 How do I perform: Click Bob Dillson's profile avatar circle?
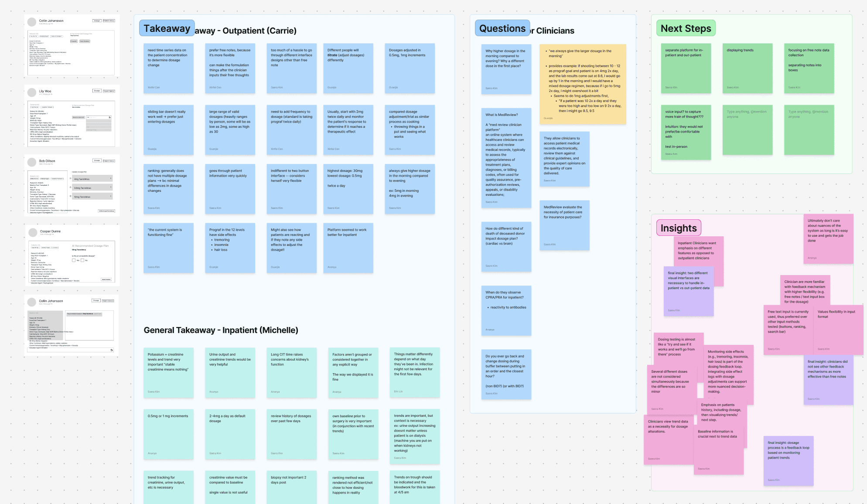click(x=32, y=162)
